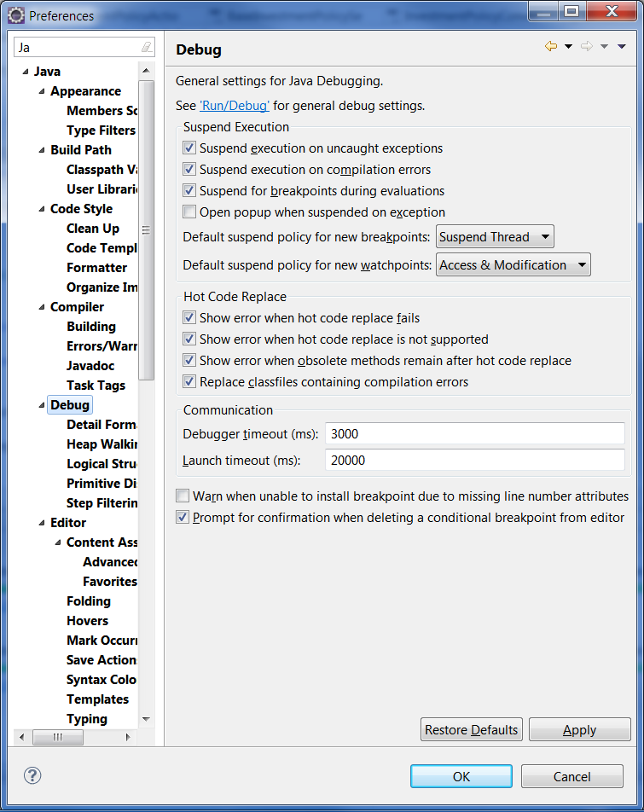Click the forward navigation arrow icon
This screenshot has height=812, width=644.
click(587, 46)
